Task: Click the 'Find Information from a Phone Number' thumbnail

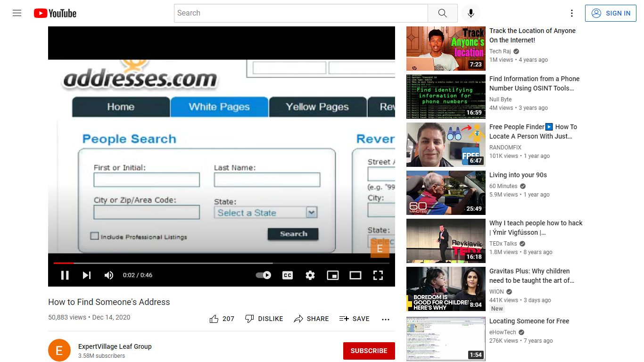Action: tap(446, 97)
